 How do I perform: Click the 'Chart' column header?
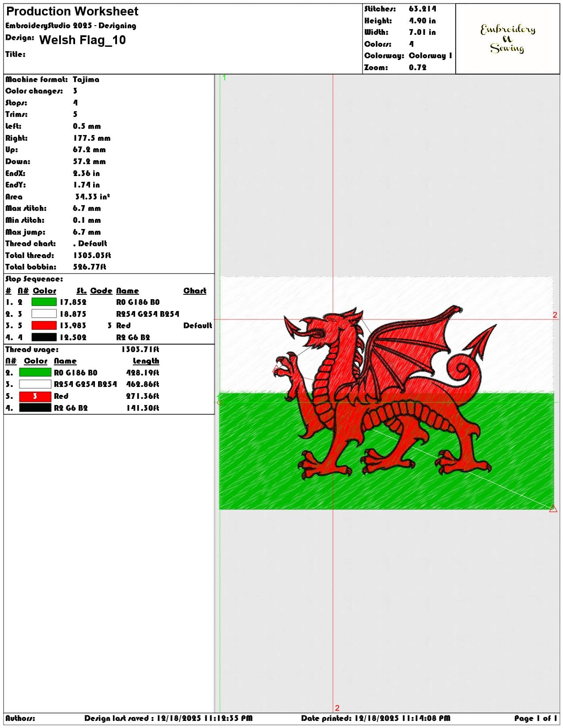click(195, 291)
